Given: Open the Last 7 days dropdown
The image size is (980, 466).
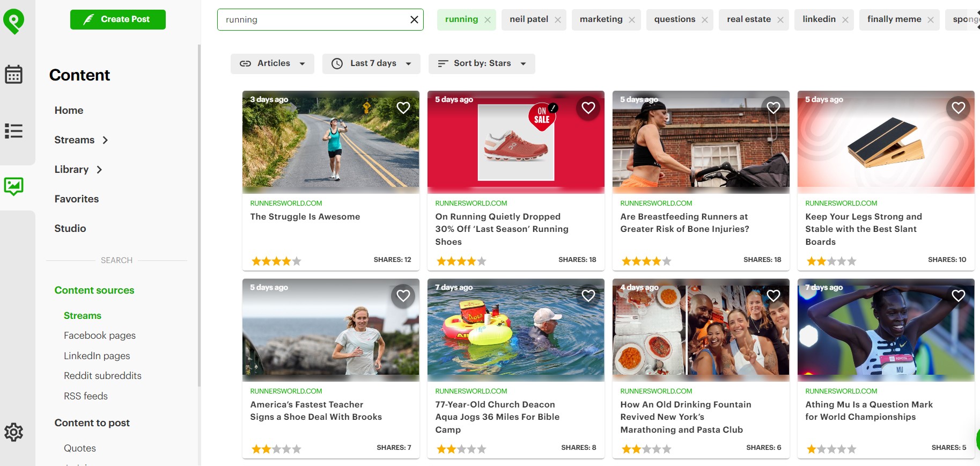Looking at the screenshot, I should pos(371,63).
